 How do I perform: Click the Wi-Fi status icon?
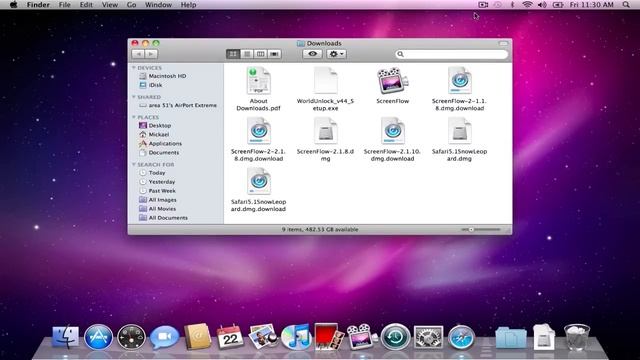tap(527, 5)
